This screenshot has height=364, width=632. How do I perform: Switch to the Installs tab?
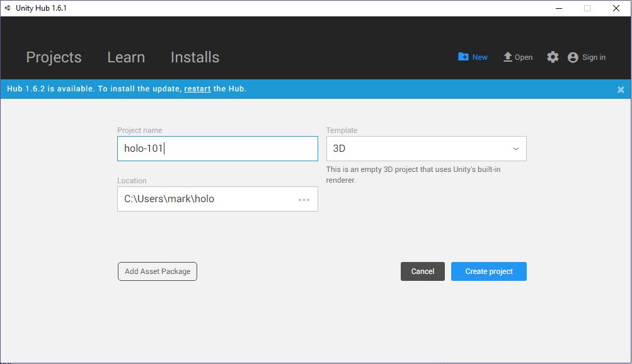coord(195,57)
